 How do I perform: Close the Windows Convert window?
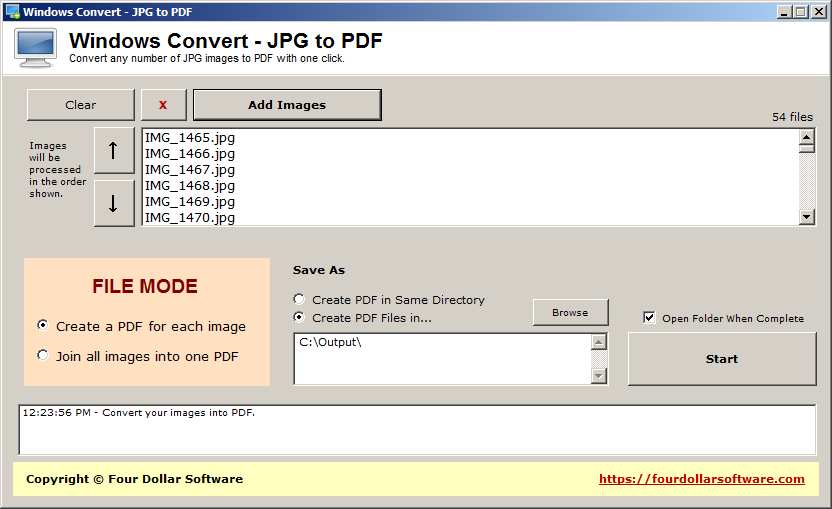[x=819, y=11]
